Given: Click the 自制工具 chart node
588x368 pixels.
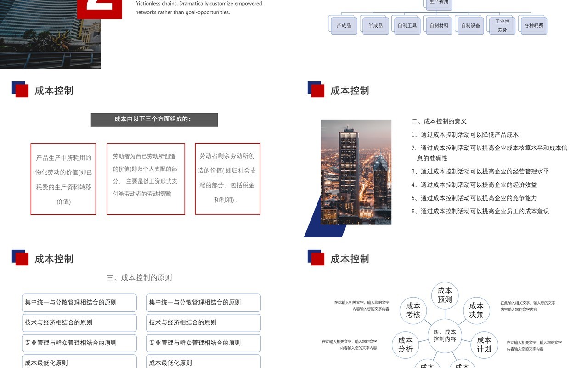Looking at the screenshot, I should coord(407,25).
